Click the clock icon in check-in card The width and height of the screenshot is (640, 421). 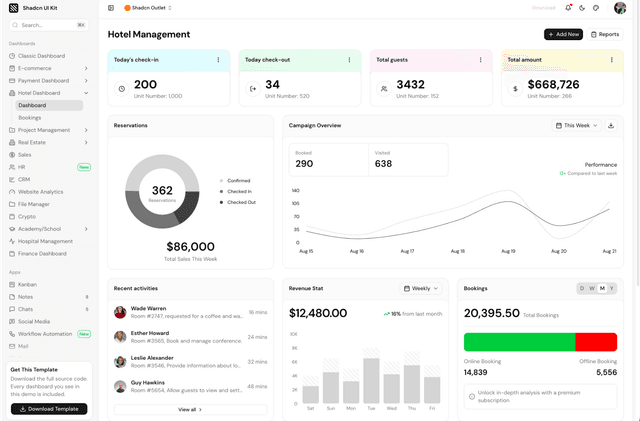click(x=122, y=89)
